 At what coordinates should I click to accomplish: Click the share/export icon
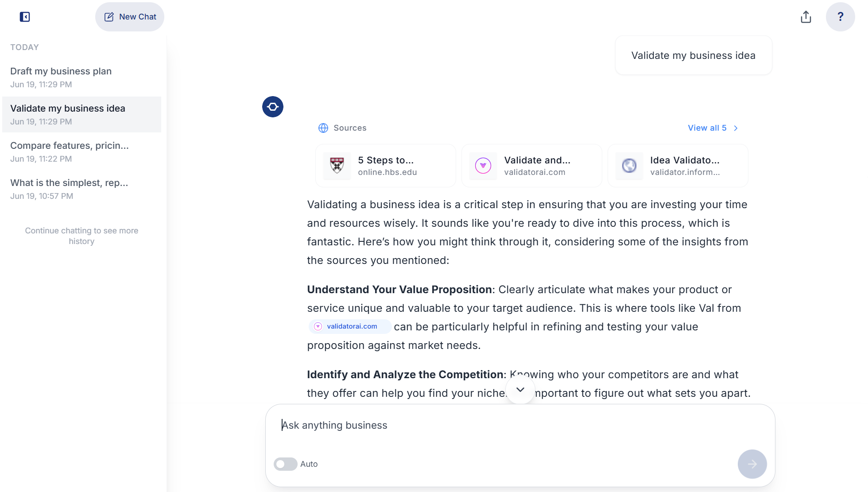tap(806, 17)
